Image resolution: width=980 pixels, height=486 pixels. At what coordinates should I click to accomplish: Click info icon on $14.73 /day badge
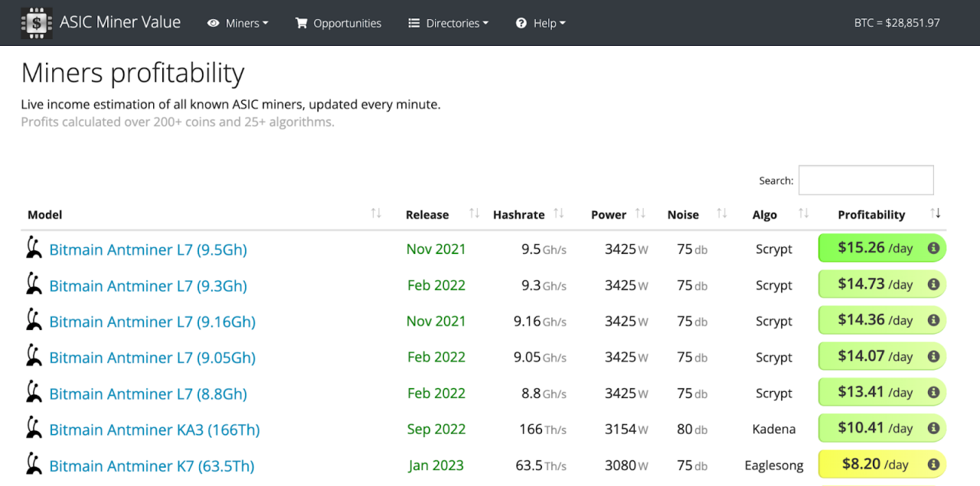[933, 284]
